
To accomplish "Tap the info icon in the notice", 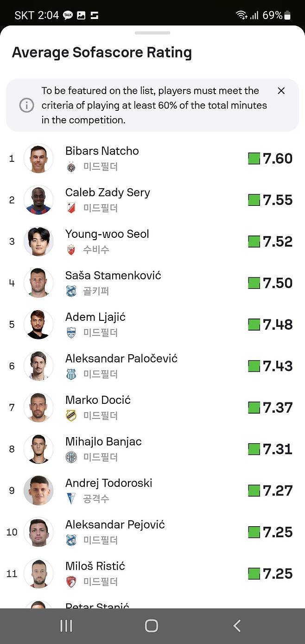I will point(26,105).
